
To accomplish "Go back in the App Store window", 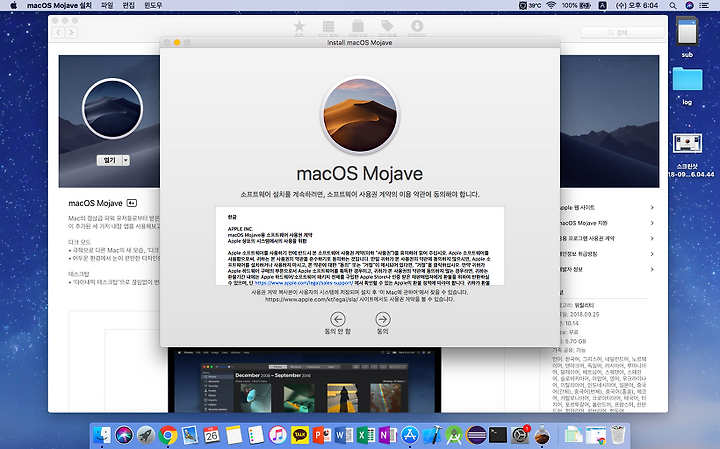I will pos(58,32).
